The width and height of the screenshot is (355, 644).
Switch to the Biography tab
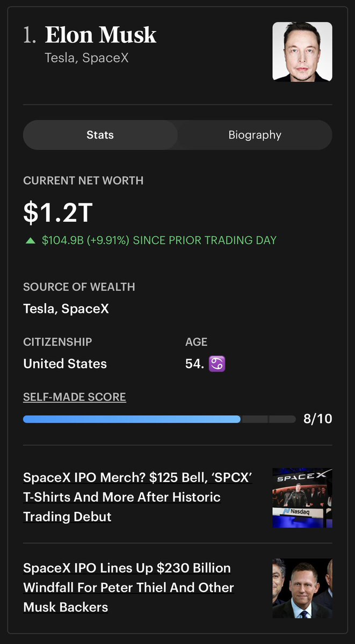255,135
